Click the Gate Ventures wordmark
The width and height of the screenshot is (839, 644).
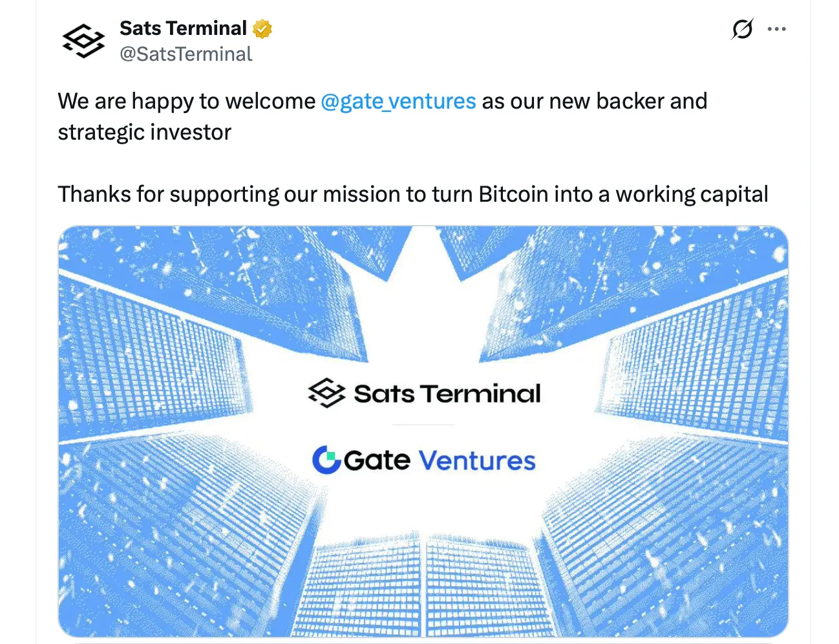point(440,460)
